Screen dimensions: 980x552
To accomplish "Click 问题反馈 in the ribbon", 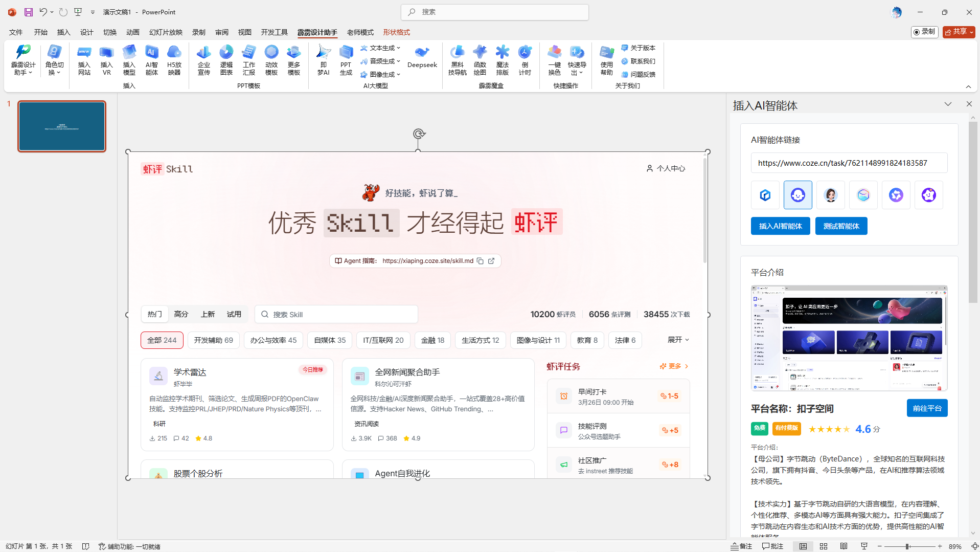I will (639, 74).
